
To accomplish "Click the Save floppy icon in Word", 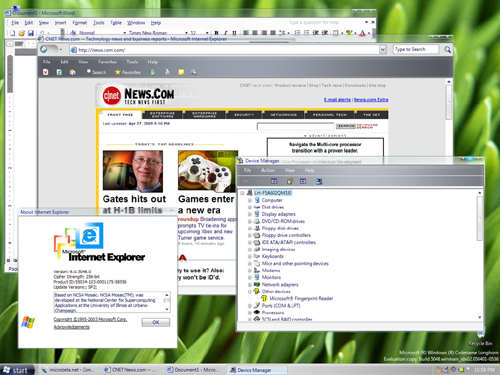I will 31,33.
